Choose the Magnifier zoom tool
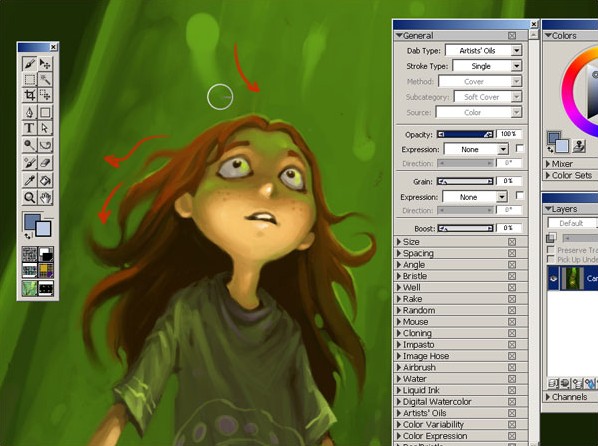The height and width of the screenshot is (446, 598). [30, 197]
